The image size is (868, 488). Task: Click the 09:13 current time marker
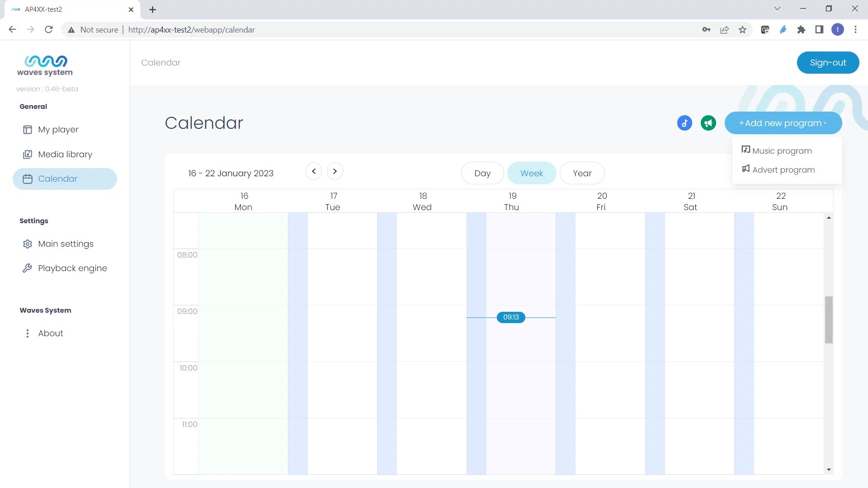point(511,317)
